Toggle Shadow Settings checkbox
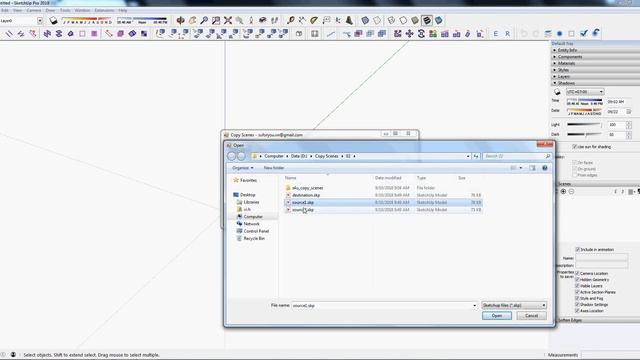This screenshot has width=640, height=360. pos(577,304)
